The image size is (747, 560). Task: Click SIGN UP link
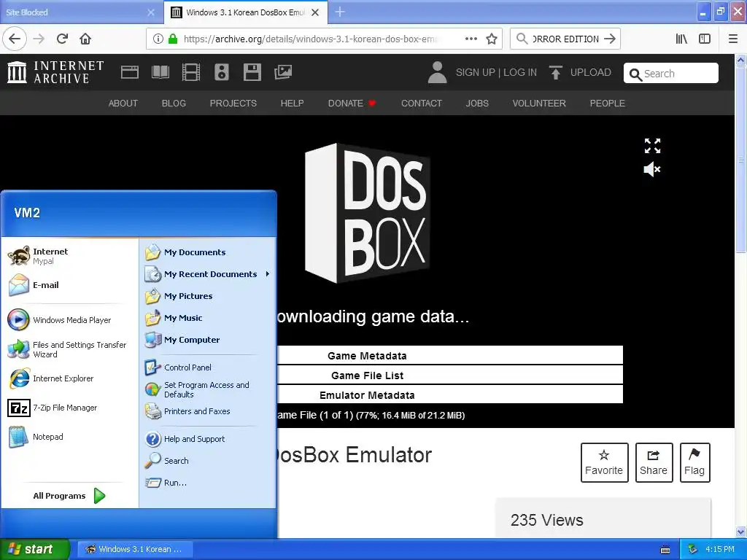[x=476, y=72]
